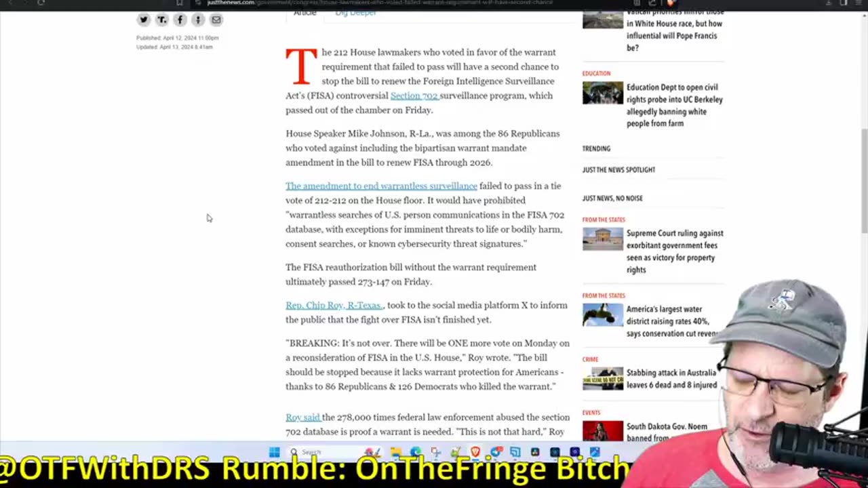Open the Windows Start menu
The height and width of the screenshot is (488, 868).
click(x=274, y=452)
